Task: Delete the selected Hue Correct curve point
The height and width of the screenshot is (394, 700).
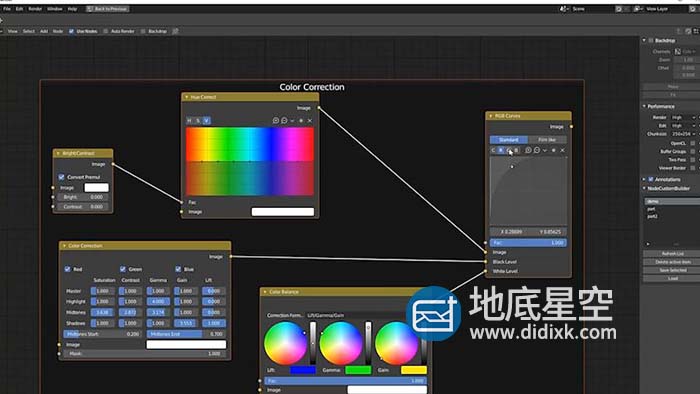Action: (310, 120)
